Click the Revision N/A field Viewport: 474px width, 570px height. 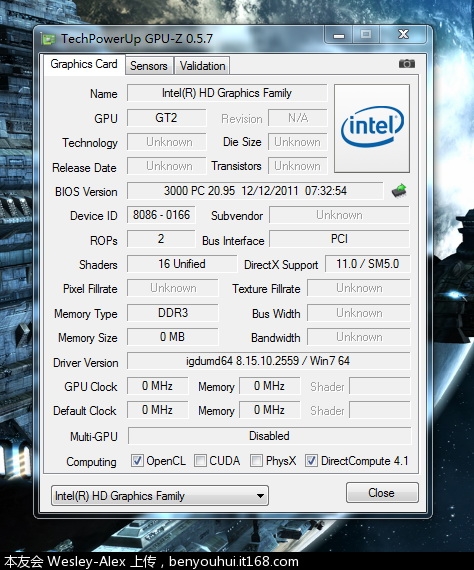[298, 118]
